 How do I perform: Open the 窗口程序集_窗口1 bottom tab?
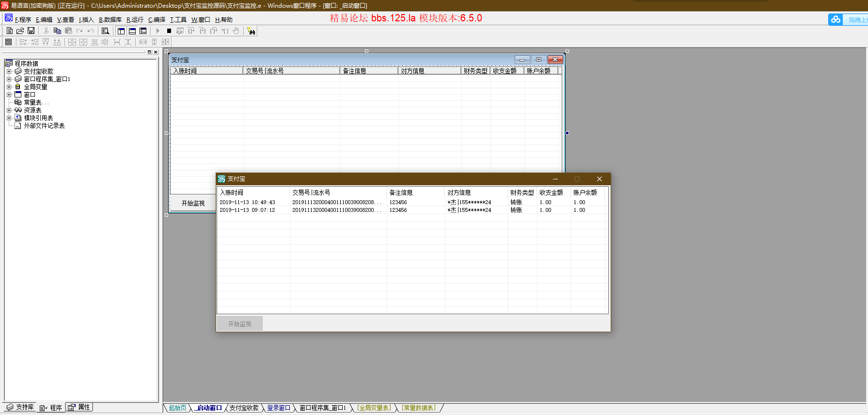(323, 408)
